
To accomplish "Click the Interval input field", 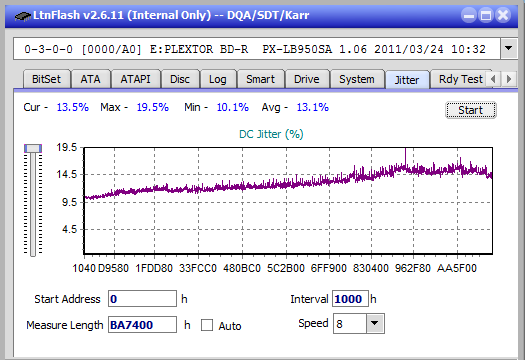I will coord(350,299).
